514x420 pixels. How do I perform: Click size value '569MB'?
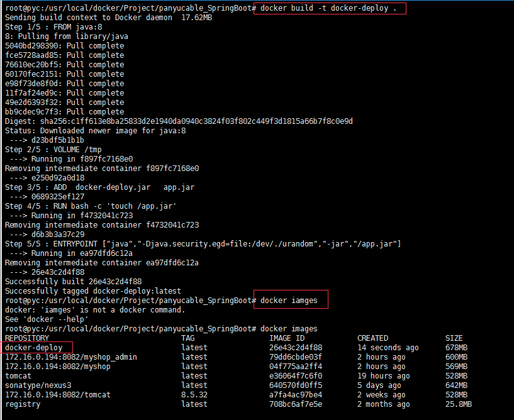(x=456, y=367)
